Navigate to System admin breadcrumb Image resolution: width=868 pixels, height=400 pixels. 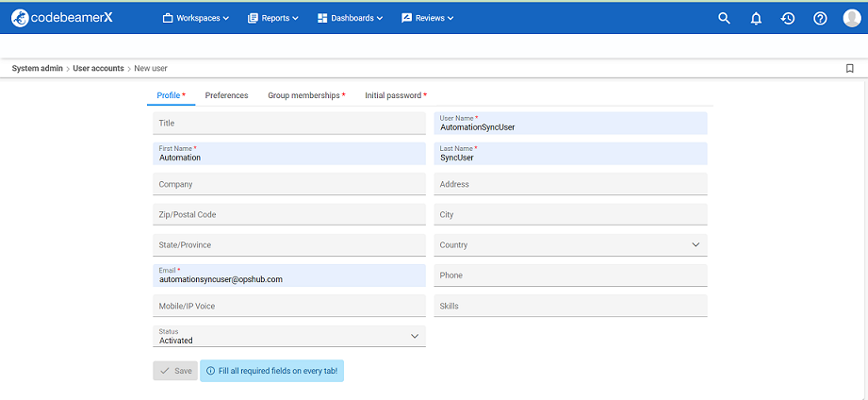38,69
